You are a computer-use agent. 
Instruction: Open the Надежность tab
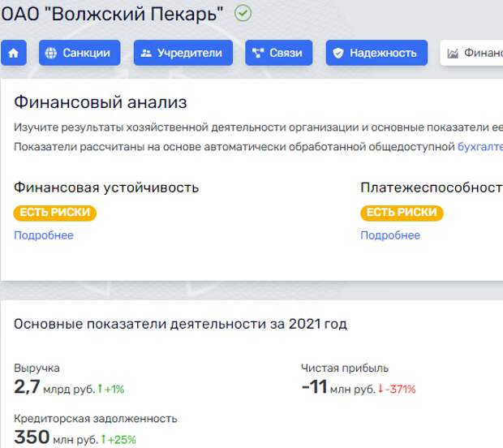click(x=376, y=53)
